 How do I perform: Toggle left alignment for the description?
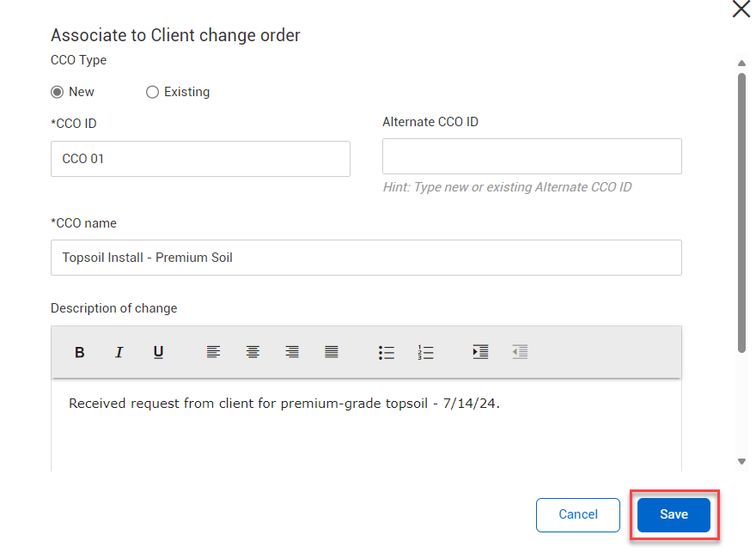coord(212,352)
